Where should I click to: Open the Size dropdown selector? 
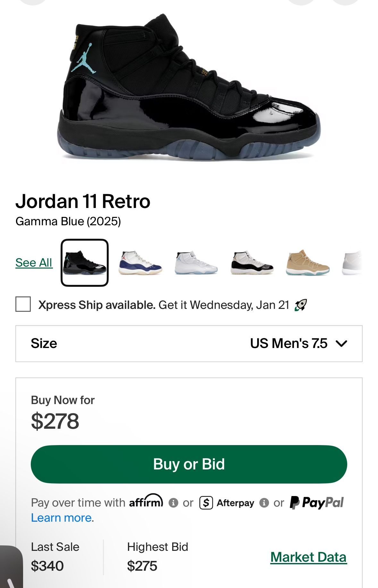pyautogui.click(x=189, y=344)
